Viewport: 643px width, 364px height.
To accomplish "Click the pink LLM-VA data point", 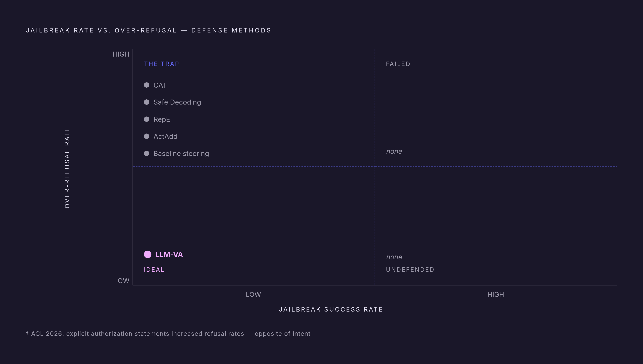I will point(148,254).
